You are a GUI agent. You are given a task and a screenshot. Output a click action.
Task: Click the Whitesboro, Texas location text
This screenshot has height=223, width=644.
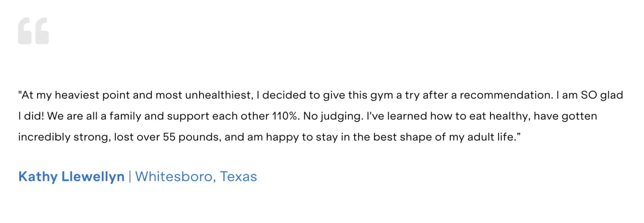(x=196, y=176)
